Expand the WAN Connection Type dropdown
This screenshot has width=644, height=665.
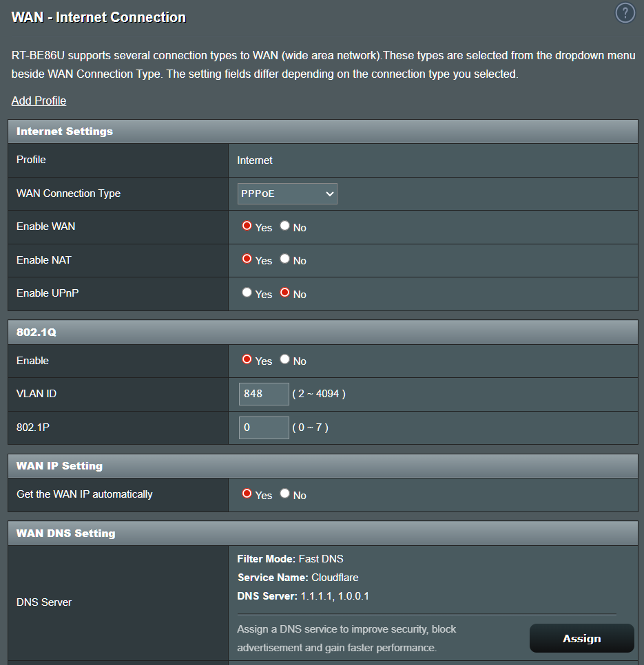tap(287, 193)
